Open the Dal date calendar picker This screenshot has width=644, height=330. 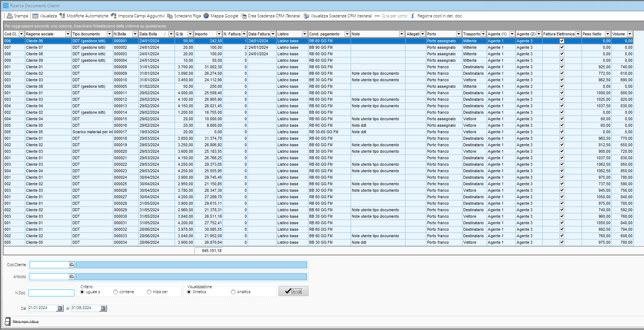(x=60, y=308)
